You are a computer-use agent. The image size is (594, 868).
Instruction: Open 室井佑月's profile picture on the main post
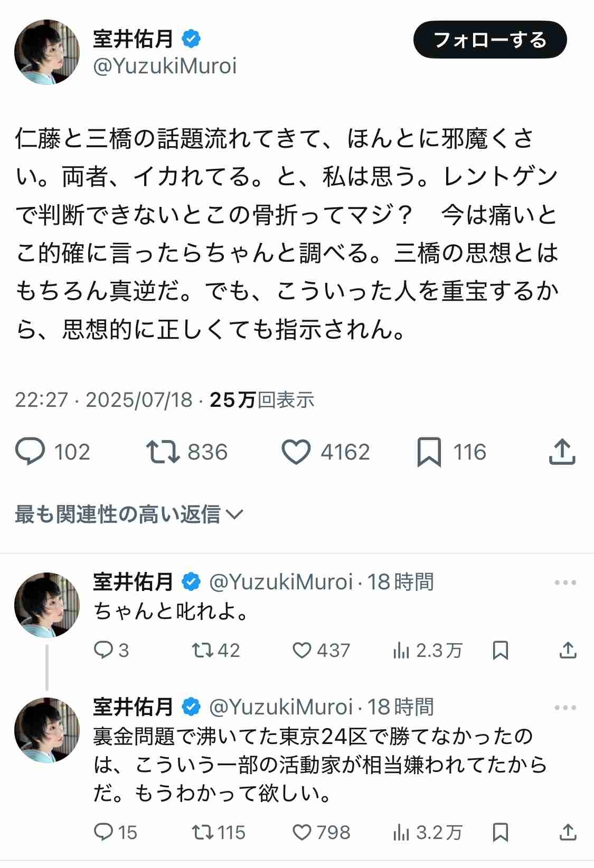(x=47, y=52)
